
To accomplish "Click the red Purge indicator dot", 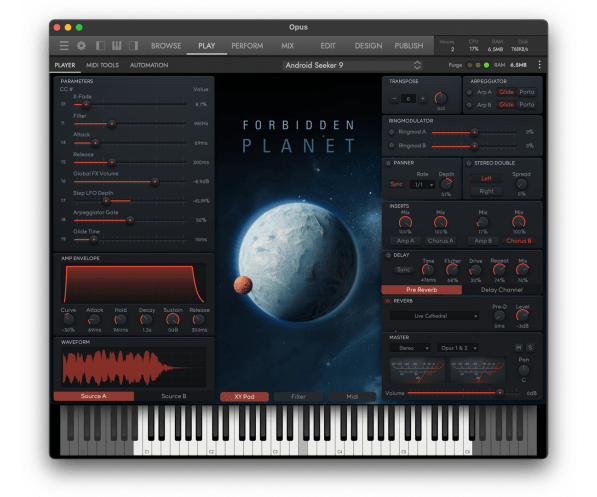I will 470,65.
